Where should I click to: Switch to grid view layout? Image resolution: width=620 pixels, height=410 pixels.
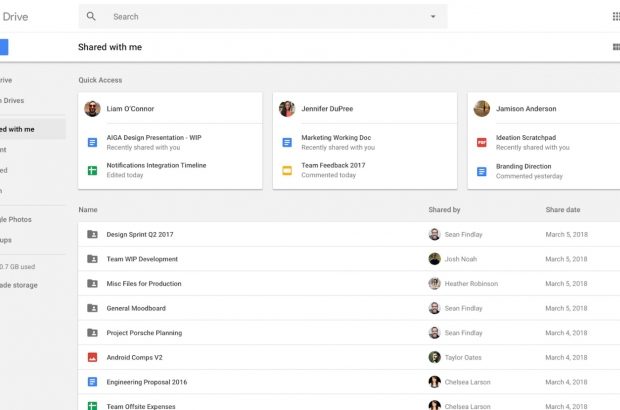click(615, 47)
